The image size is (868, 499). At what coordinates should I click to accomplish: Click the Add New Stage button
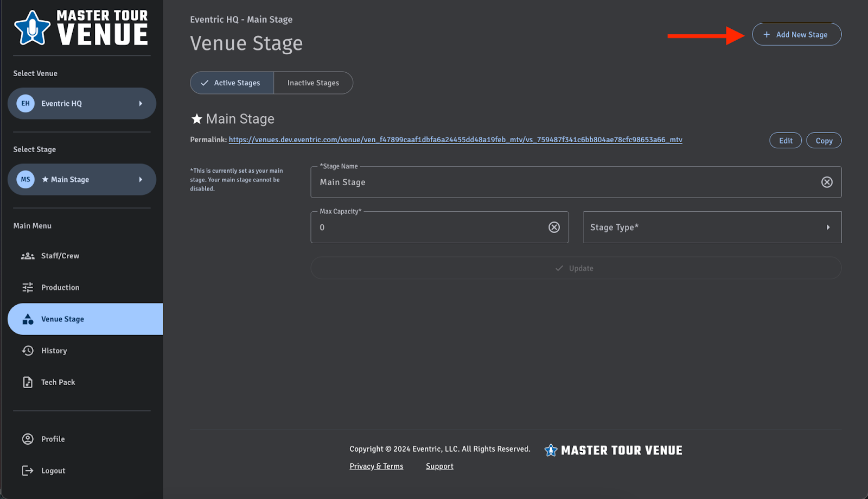[796, 34]
